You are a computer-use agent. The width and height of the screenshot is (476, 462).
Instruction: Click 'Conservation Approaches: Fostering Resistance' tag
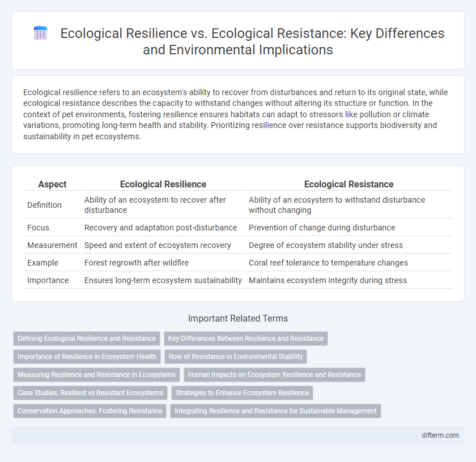point(90,411)
